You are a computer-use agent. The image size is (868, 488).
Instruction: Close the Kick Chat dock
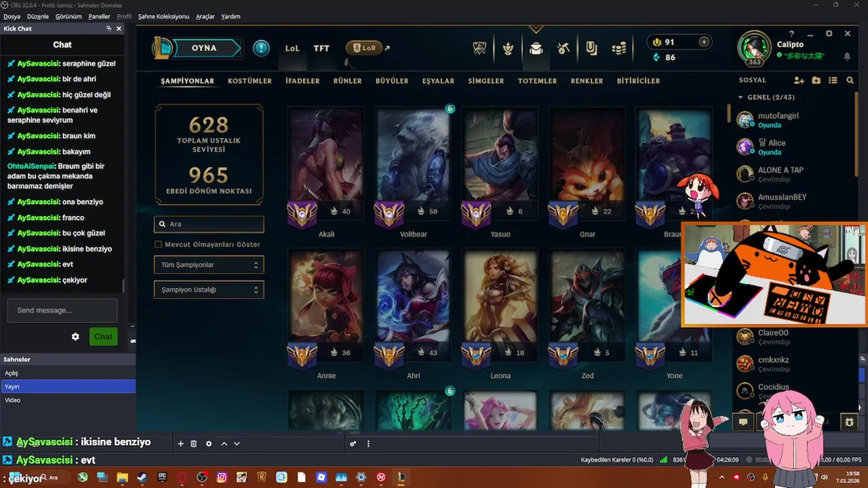point(119,28)
